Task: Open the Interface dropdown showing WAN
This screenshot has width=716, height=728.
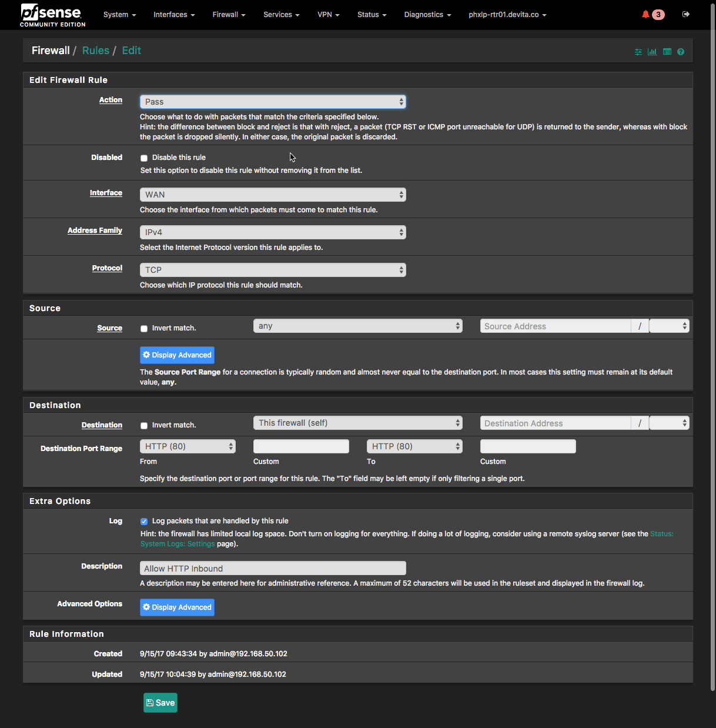Action: click(x=273, y=195)
